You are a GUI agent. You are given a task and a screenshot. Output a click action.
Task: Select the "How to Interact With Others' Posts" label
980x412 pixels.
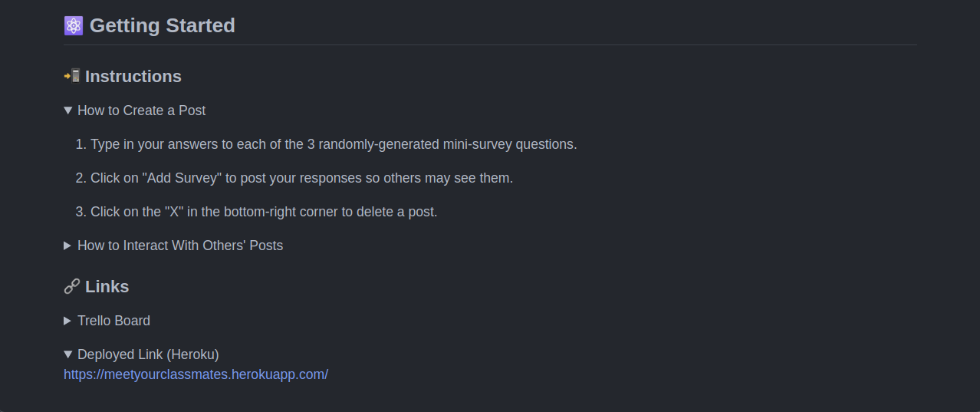click(180, 246)
